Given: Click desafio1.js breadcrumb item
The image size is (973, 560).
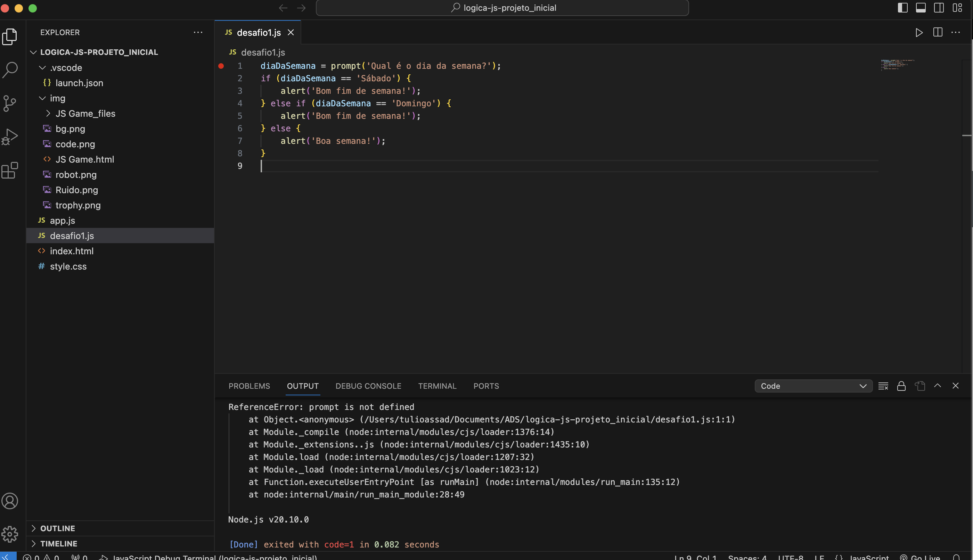Looking at the screenshot, I should pos(263,52).
